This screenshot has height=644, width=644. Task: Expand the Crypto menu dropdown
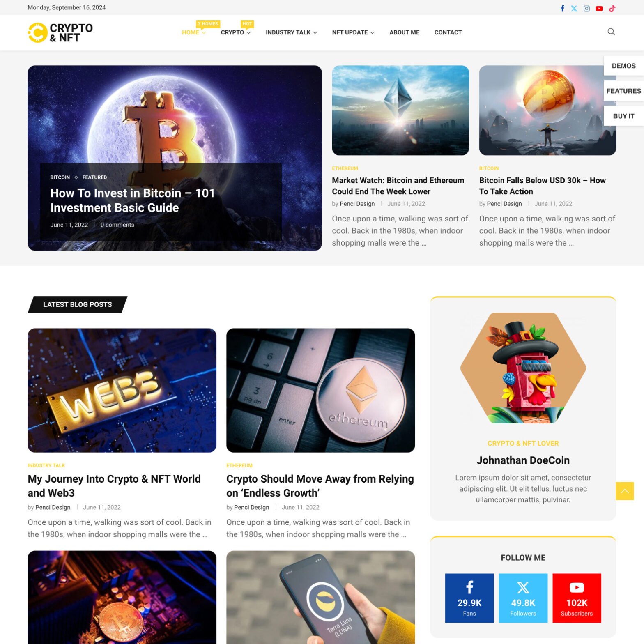[236, 32]
